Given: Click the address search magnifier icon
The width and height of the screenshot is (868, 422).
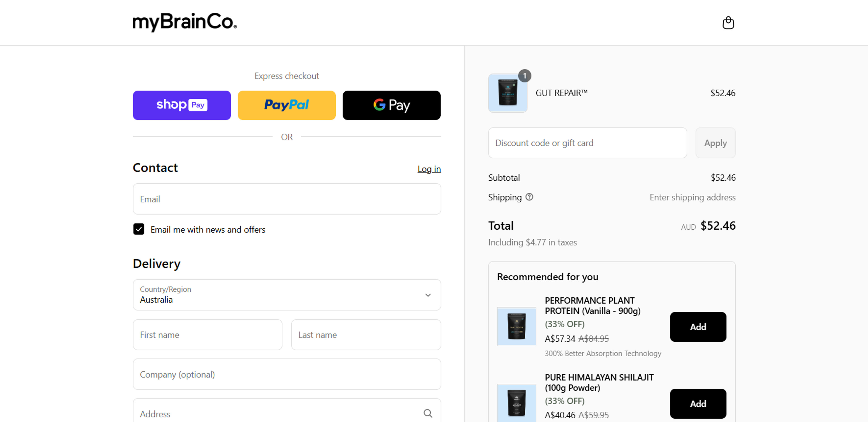Looking at the screenshot, I should (x=428, y=413).
